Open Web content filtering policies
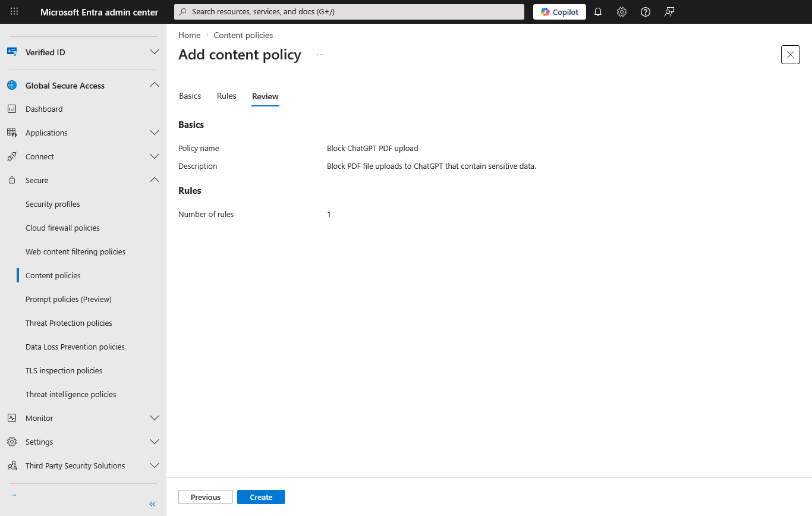 tap(75, 251)
